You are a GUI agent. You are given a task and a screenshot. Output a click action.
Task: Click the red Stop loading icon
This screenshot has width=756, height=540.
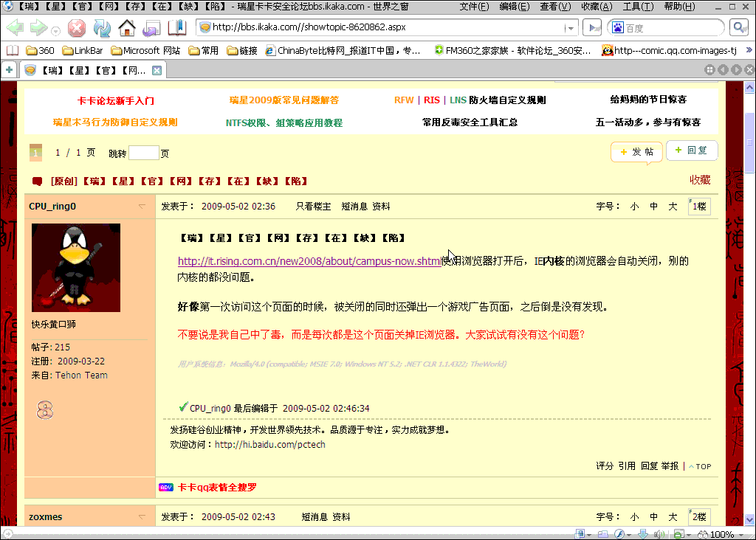click(x=77, y=28)
